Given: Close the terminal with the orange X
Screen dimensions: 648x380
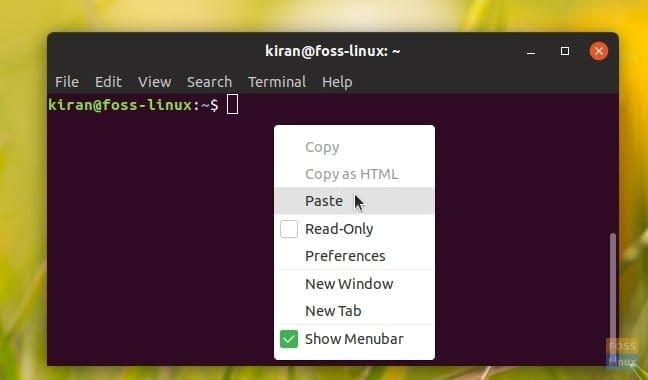Looking at the screenshot, I should pyautogui.click(x=598, y=51).
